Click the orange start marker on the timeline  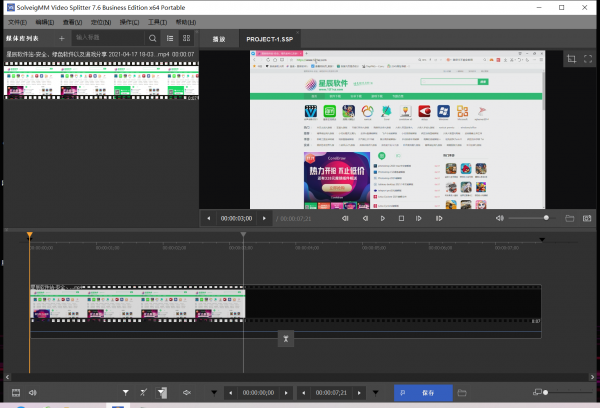click(x=29, y=235)
